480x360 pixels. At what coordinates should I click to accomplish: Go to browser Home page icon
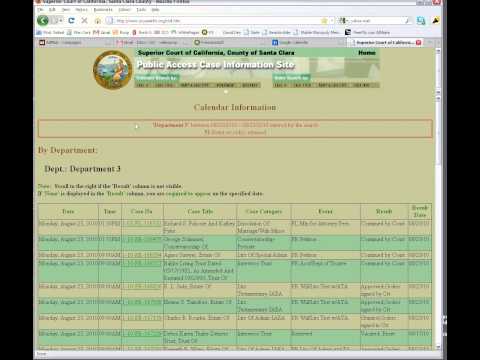[x=98, y=21]
